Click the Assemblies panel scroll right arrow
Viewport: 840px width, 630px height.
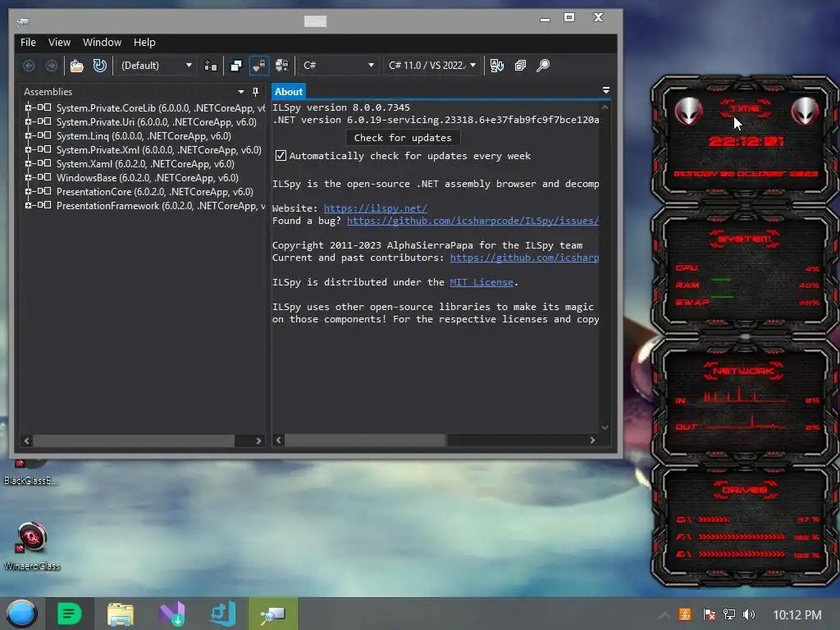(258, 441)
